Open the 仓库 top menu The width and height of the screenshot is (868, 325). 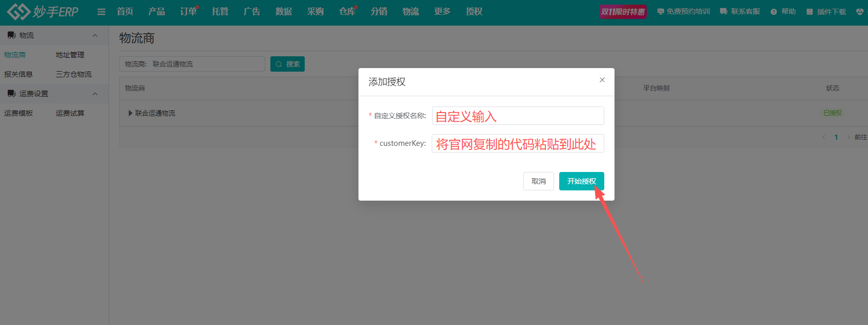click(x=347, y=11)
